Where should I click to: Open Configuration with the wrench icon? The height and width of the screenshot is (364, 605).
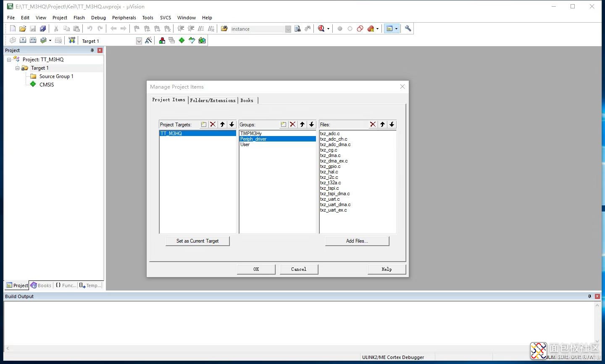click(408, 29)
